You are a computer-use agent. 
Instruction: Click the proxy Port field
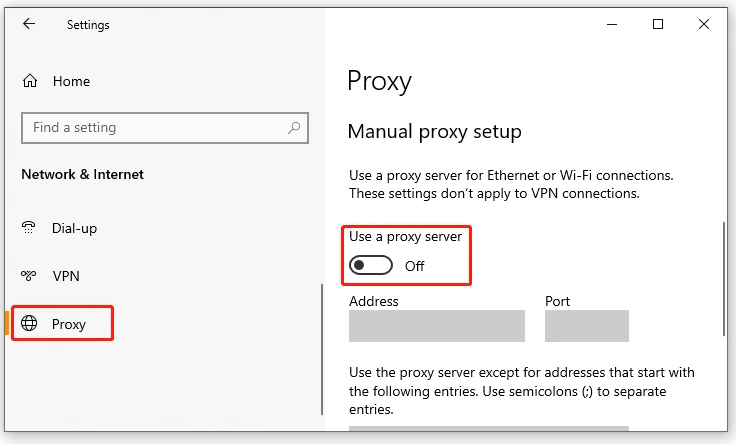pyautogui.click(x=586, y=326)
